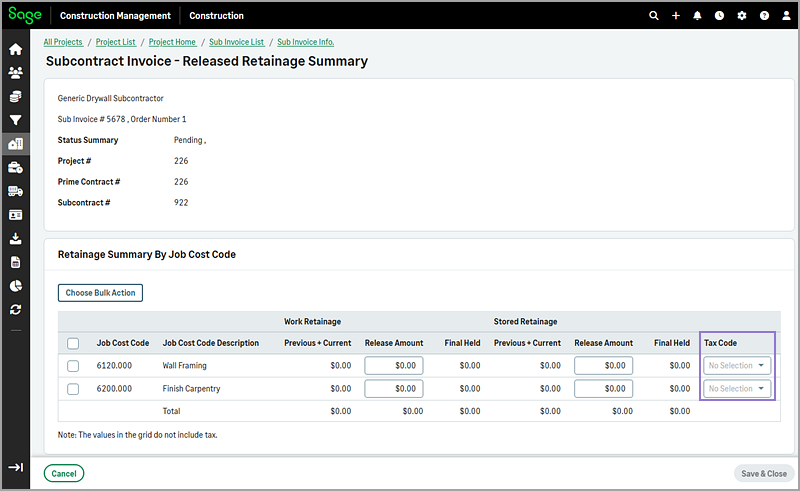The width and height of the screenshot is (800, 491).
Task: Navigate to Project Home breadcrumb
Action: [x=172, y=42]
